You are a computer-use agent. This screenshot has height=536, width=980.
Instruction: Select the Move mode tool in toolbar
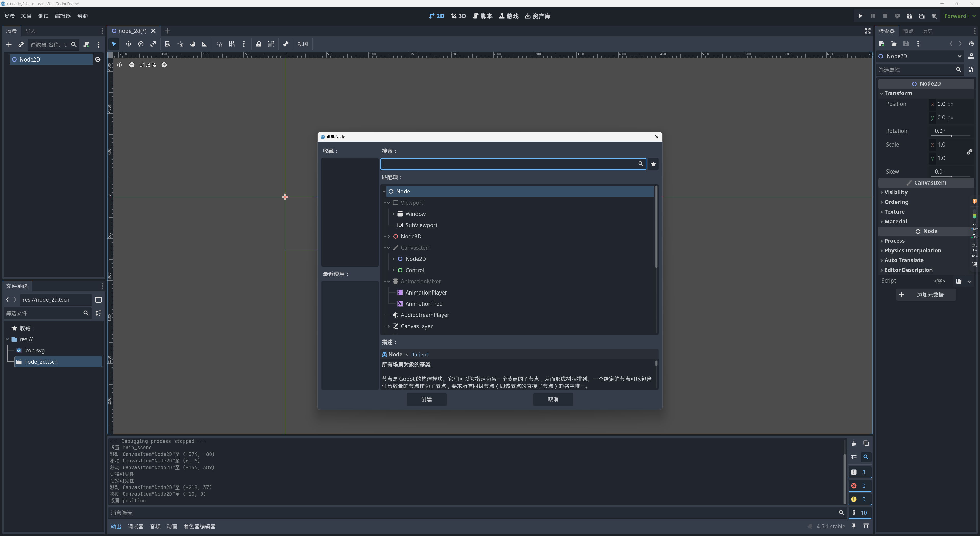click(128, 44)
